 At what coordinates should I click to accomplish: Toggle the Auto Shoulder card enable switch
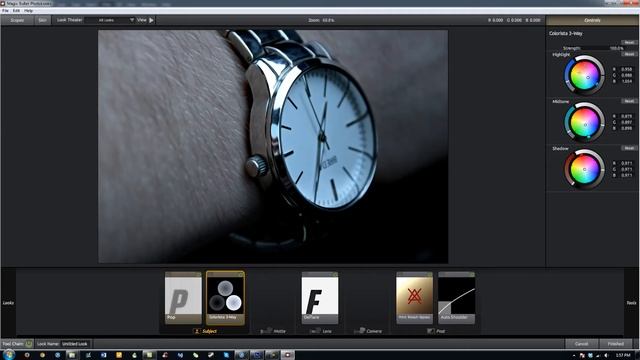coord(471,274)
